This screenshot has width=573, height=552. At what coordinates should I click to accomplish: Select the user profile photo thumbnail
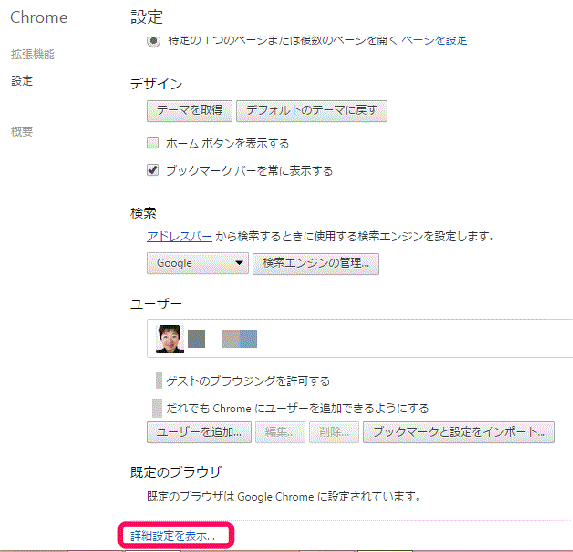(170, 339)
